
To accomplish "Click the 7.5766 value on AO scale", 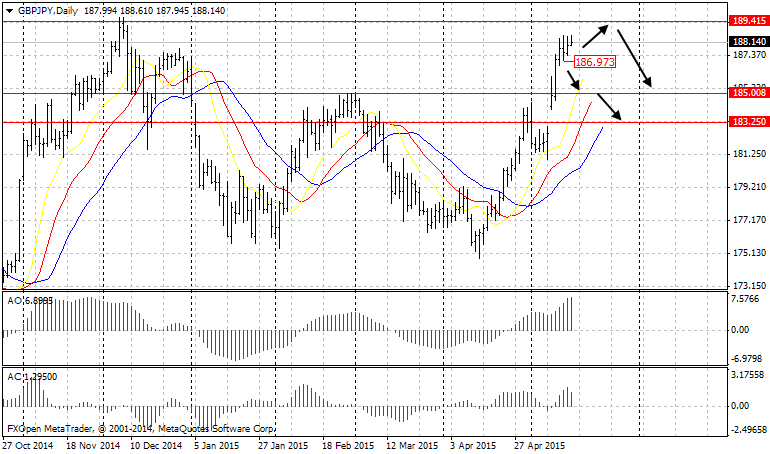I will coord(748,298).
